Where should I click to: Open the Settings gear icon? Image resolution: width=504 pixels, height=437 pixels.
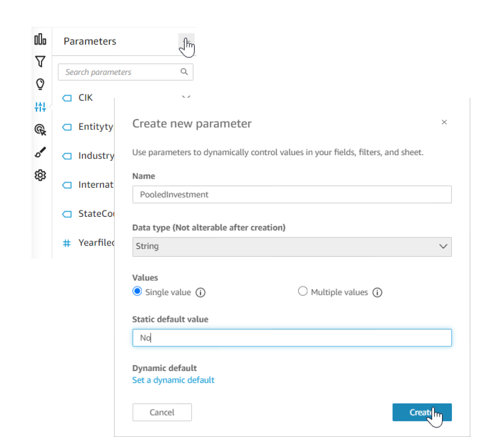[x=40, y=175]
